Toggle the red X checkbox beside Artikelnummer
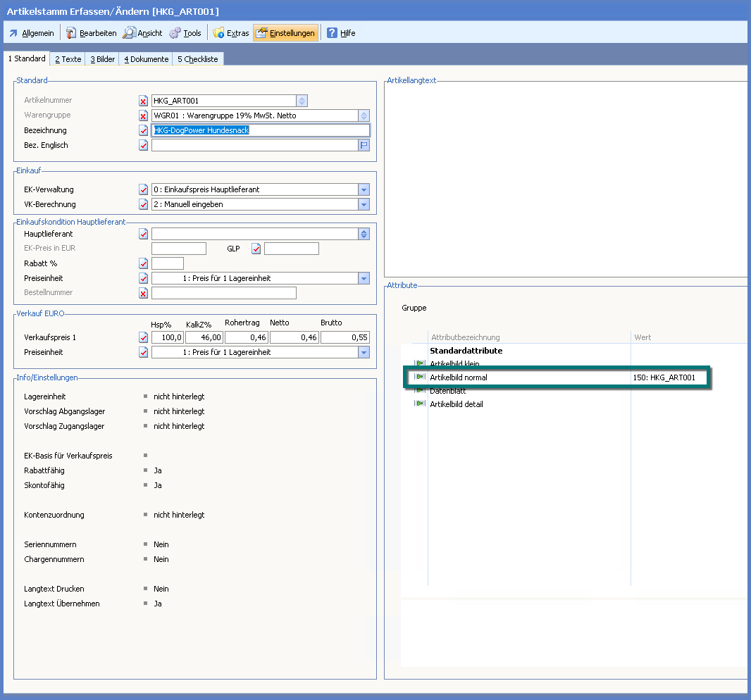Viewport: 751px width, 700px height. (x=144, y=101)
